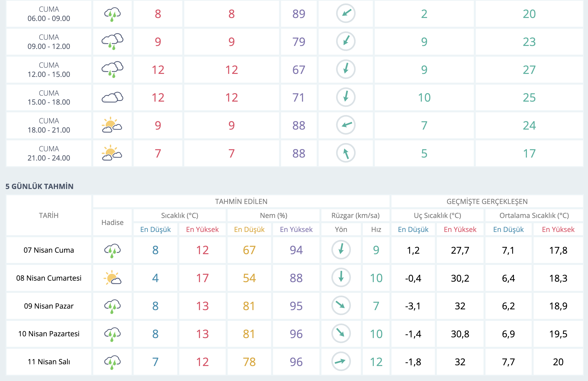
Task: Click cloudy icon for Cuma 15.00 - 18.00
Action: tap(112, 97)
